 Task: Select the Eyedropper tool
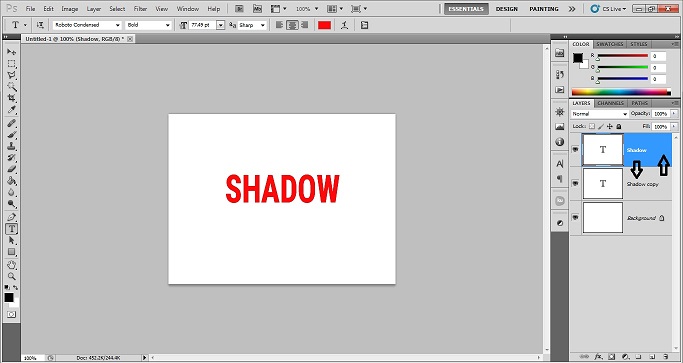pos(11,109)
